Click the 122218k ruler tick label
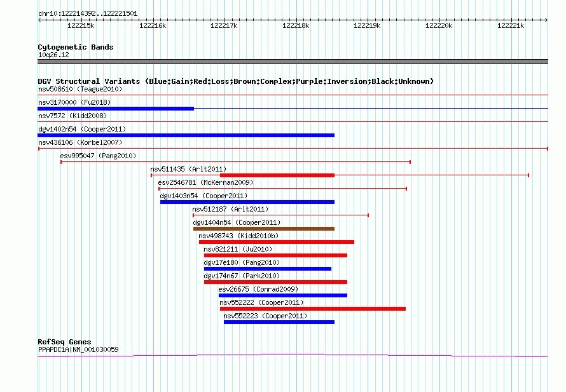 click(x=296, y=25)
